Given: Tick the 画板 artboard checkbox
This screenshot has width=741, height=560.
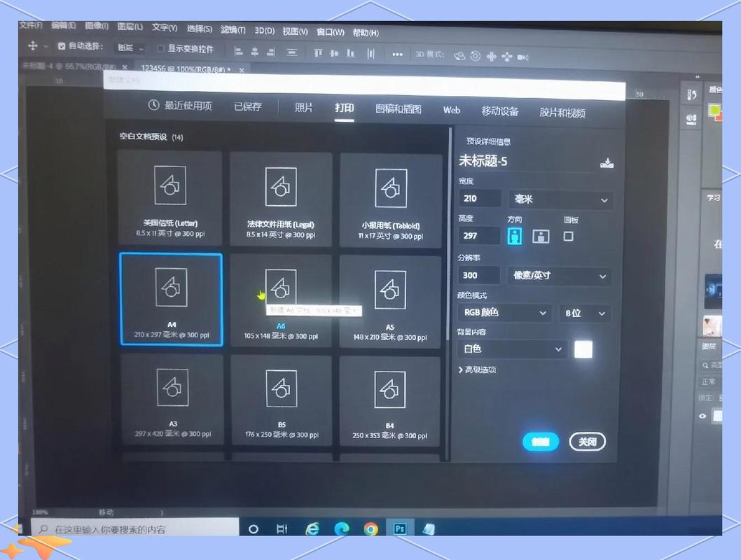Looking at the screenshot, I should tap(569, 236).
